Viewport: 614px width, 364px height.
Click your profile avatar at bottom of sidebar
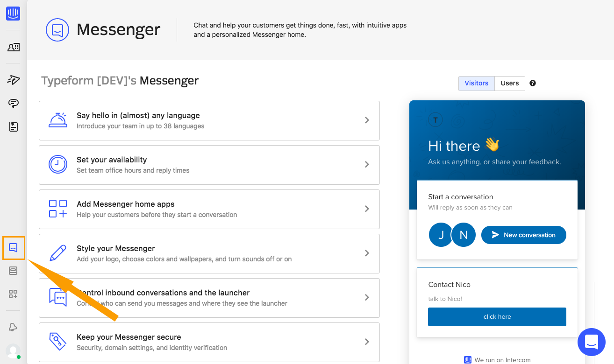13,351
